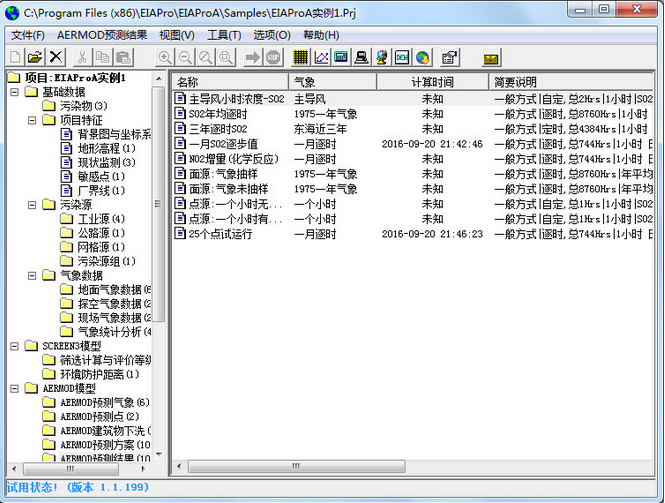Click the 简要说明 column header
Viewport: 665px width, 503px height.
(x=571, y=81)
